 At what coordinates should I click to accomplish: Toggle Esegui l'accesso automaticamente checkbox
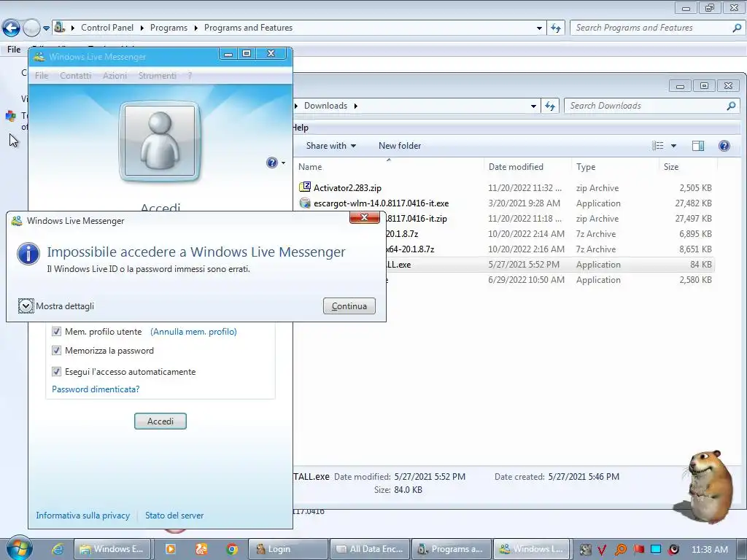point(56,371)
